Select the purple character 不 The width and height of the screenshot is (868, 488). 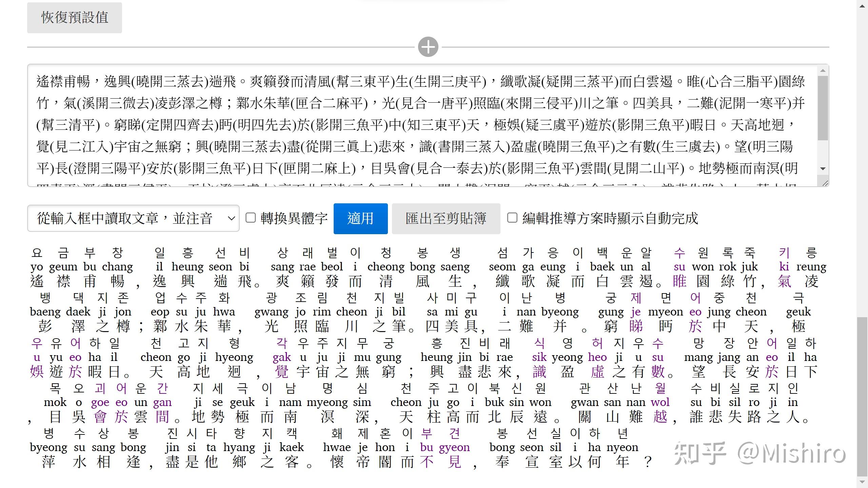427,462
